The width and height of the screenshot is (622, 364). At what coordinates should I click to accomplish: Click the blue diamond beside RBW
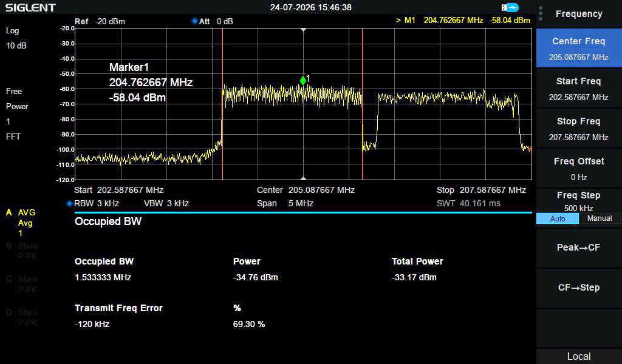(69, 203)
